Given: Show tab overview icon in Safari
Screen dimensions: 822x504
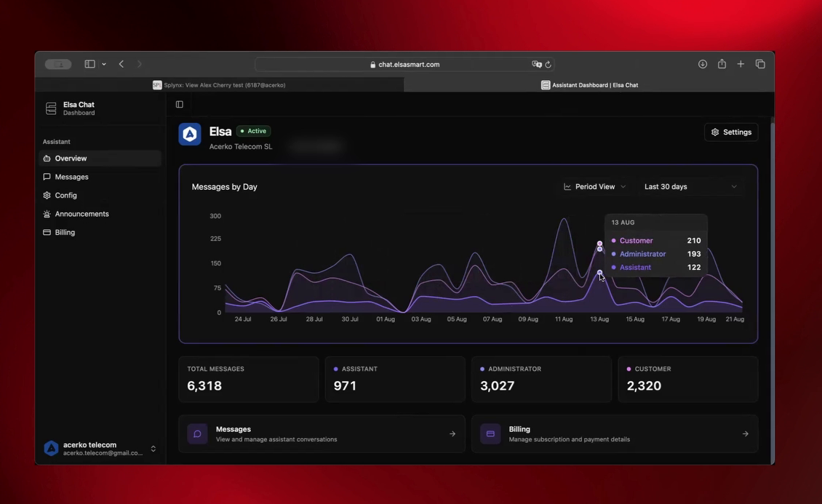Looking at the screenshot, I should pos(760,64).
